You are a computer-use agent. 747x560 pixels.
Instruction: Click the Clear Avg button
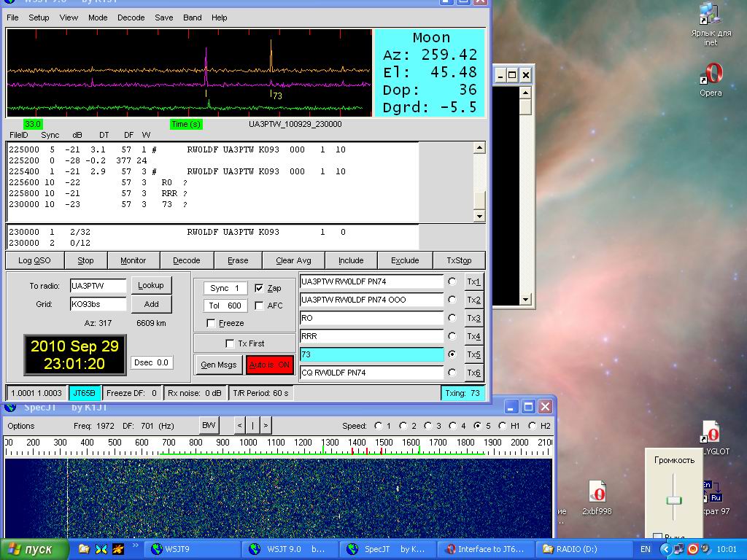coord(293,260)
